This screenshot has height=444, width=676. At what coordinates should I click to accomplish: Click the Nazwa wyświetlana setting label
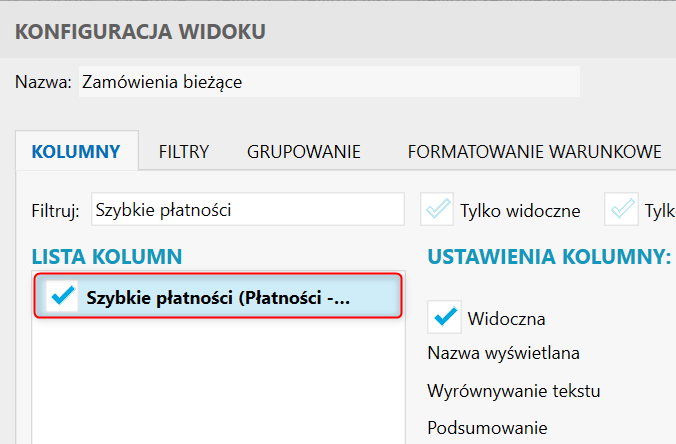click(x=503, y=353)
